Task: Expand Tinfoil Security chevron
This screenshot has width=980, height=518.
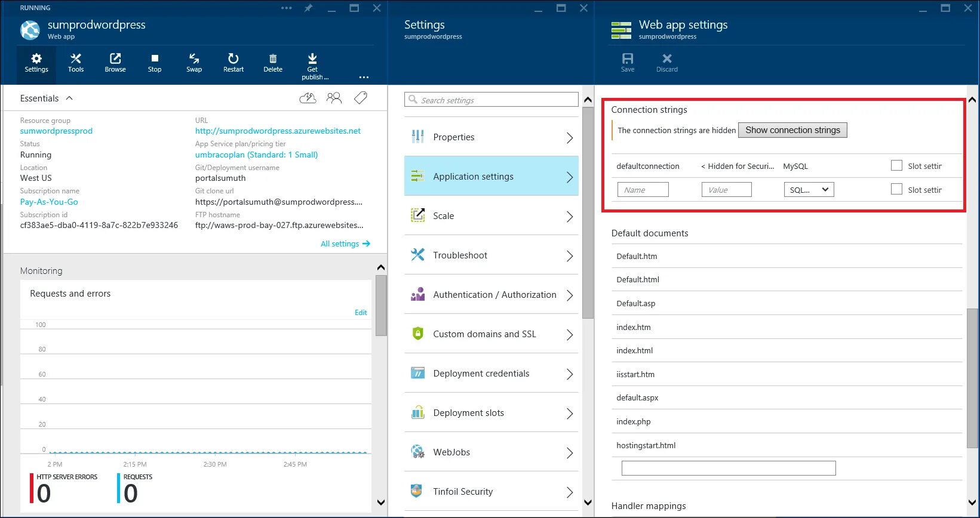Action: 570,492
